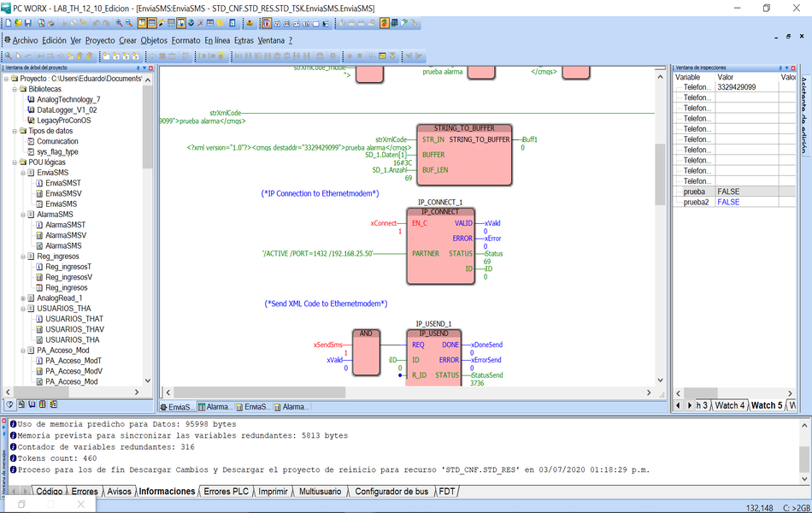Toggle debug mode in the toolbar
Screen dimensions: 812x513
(384, 23)
